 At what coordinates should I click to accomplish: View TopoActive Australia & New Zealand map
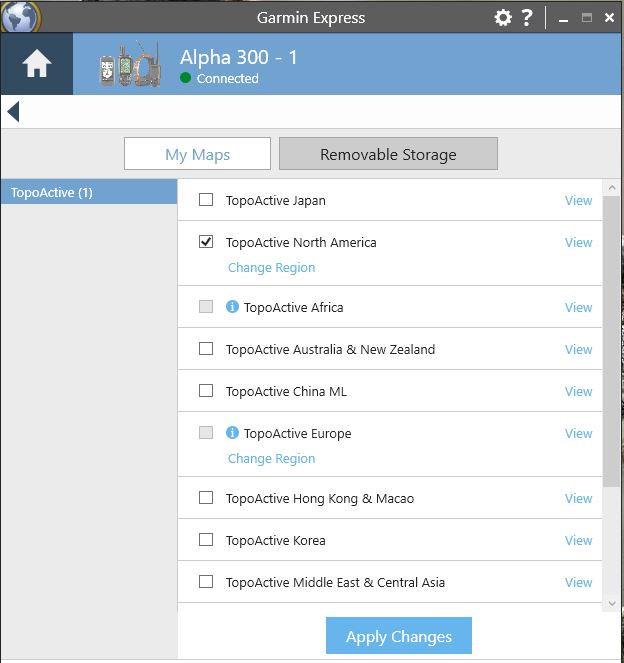click(x=578, y=349)
